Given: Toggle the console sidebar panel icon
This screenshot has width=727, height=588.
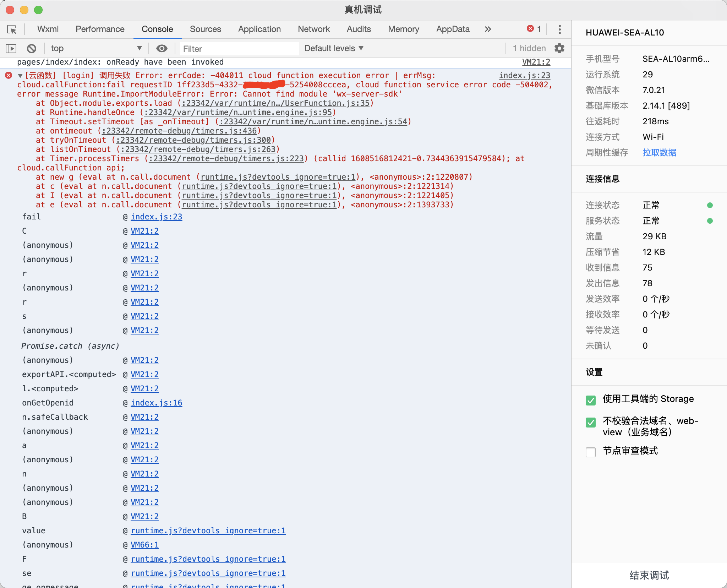Looking at the screenshot, I should pos(11,48).
